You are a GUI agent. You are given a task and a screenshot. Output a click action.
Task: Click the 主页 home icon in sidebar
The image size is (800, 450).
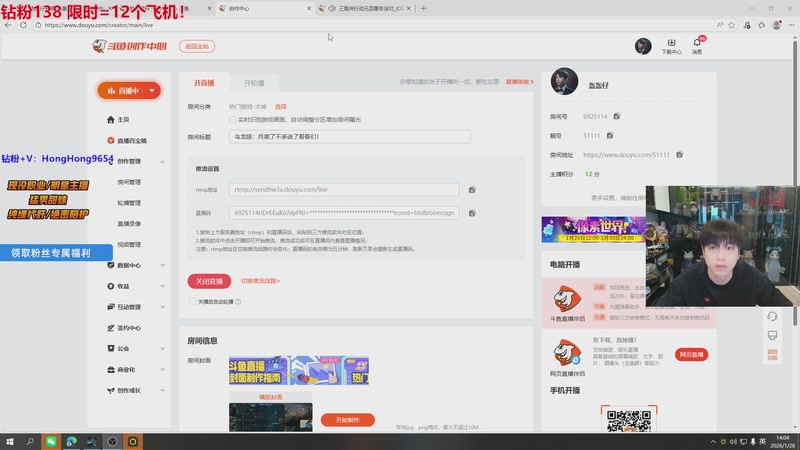click(x=111, y=119)
